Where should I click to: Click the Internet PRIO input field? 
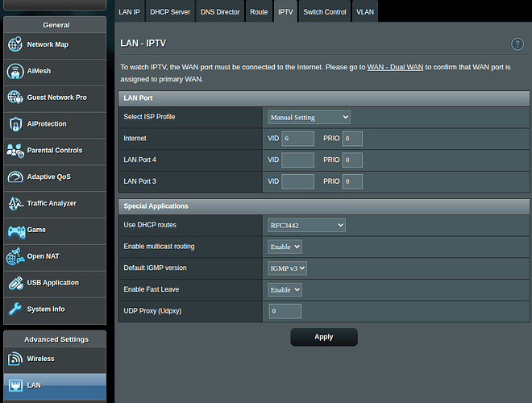click(x=352, y=139)
